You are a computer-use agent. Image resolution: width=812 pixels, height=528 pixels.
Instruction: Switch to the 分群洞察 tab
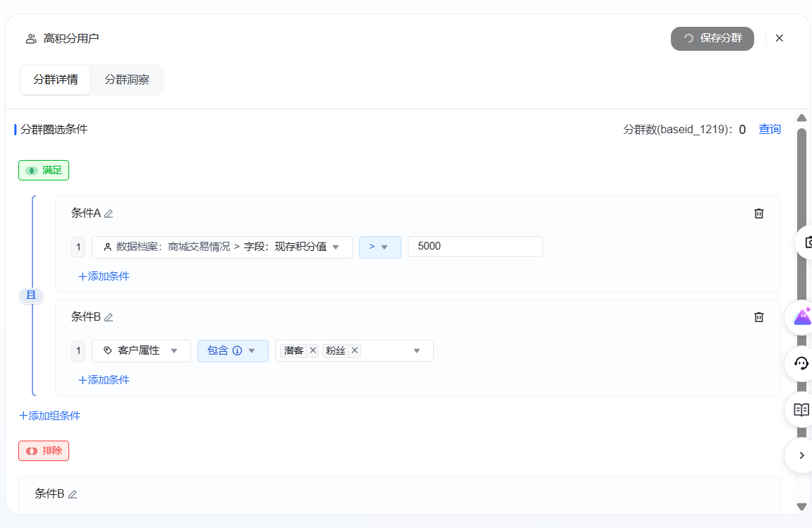tap(127, 80)
